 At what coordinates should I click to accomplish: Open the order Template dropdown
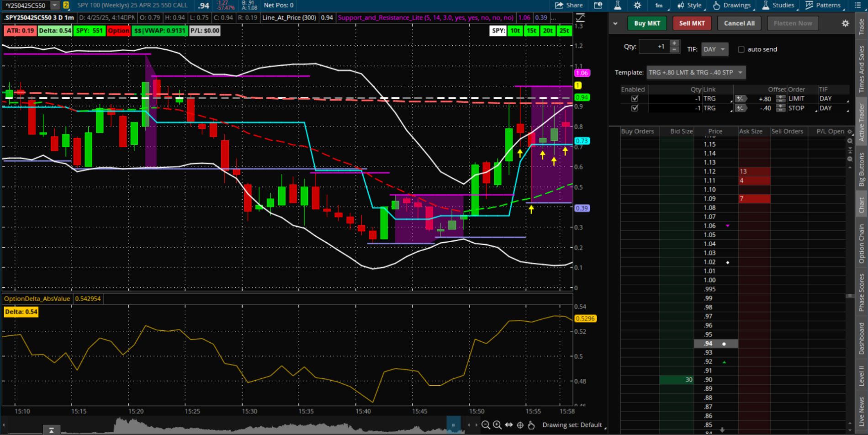pos(696,73)
